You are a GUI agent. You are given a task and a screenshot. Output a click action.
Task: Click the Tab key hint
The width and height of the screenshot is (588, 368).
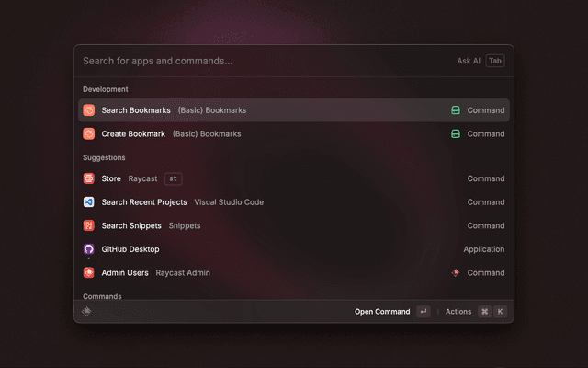(495, 61)
